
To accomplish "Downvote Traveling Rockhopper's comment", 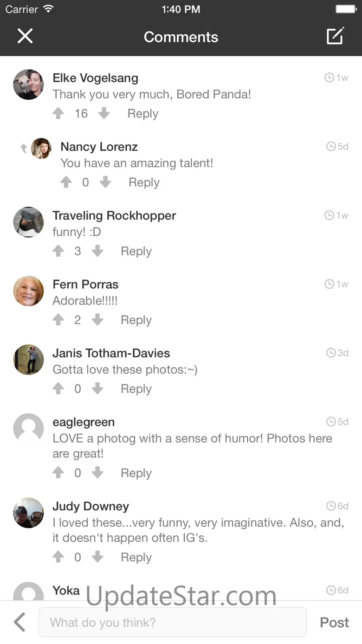I will coord(97,251).
